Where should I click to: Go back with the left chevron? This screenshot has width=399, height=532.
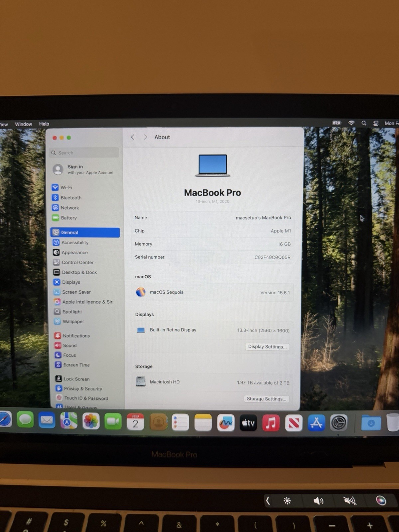click(133, 137)
